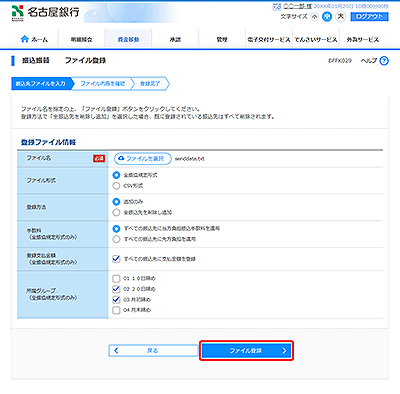This screenshot has width=400, height=394.
Task: Click the ファイル登録 button
Action: [x=247, y=351]
